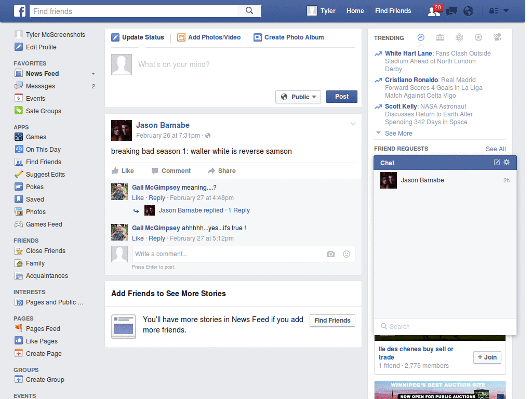The height and width of the screenshot is (399, 532).
Task: Open Find Friends in top bar
Action: coord(393,11)
